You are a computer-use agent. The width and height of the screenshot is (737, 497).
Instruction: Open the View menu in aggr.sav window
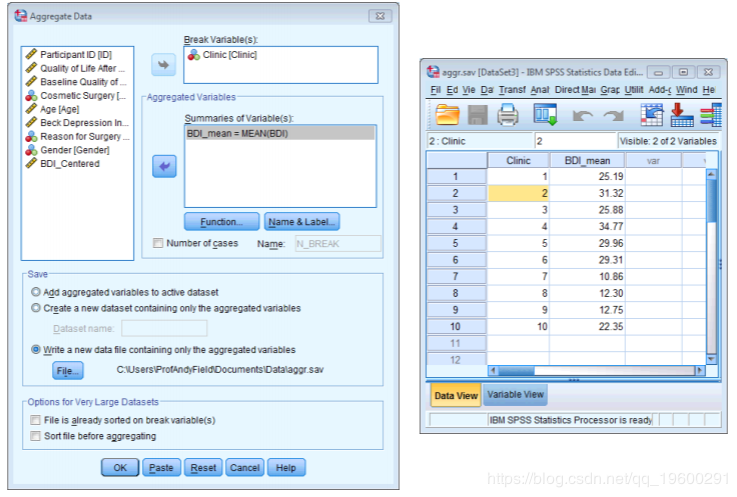click(x=469, y=90)
